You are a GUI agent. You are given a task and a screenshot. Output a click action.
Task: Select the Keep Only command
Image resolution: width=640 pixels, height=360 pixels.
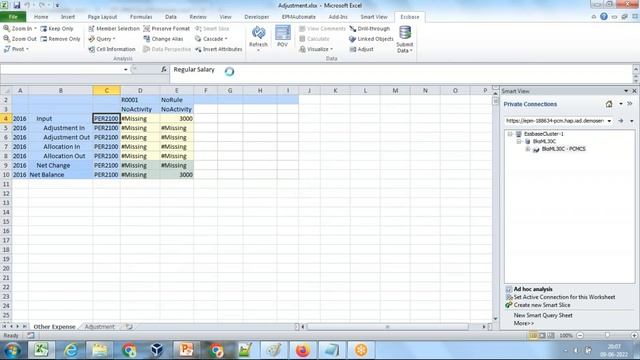57,29
